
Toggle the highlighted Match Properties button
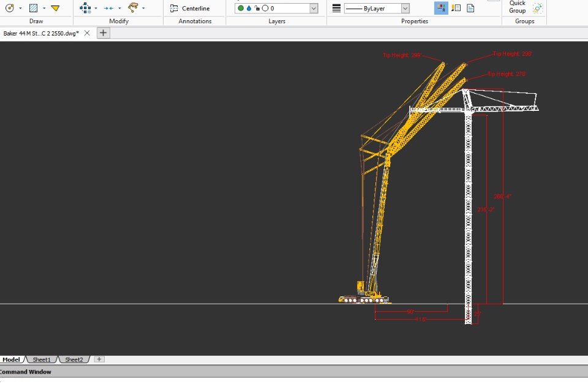click(441, 9)
